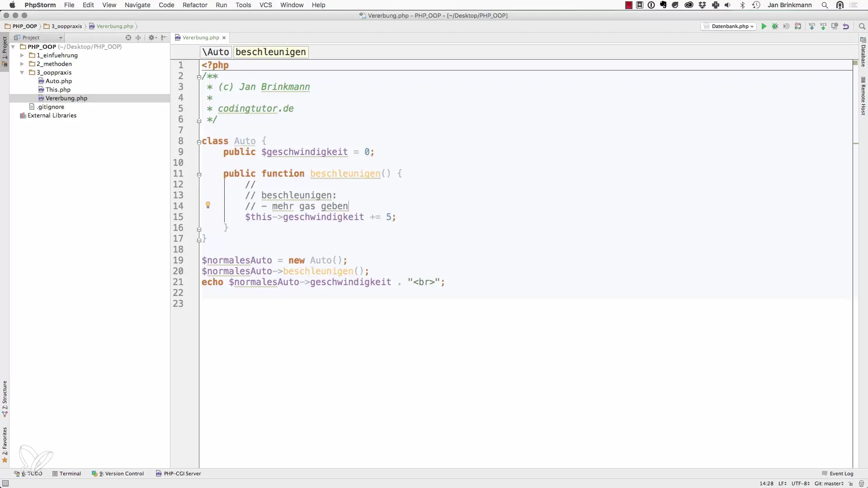
Task: Collapse the PHP_OOP root folder
Action: coord(13,47)
